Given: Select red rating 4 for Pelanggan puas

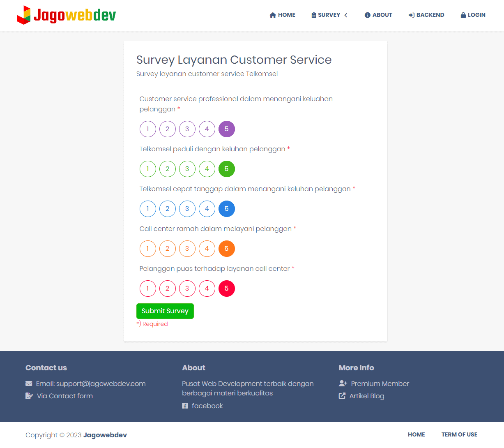Looking at the screenshot, I should tap(207, 289).
